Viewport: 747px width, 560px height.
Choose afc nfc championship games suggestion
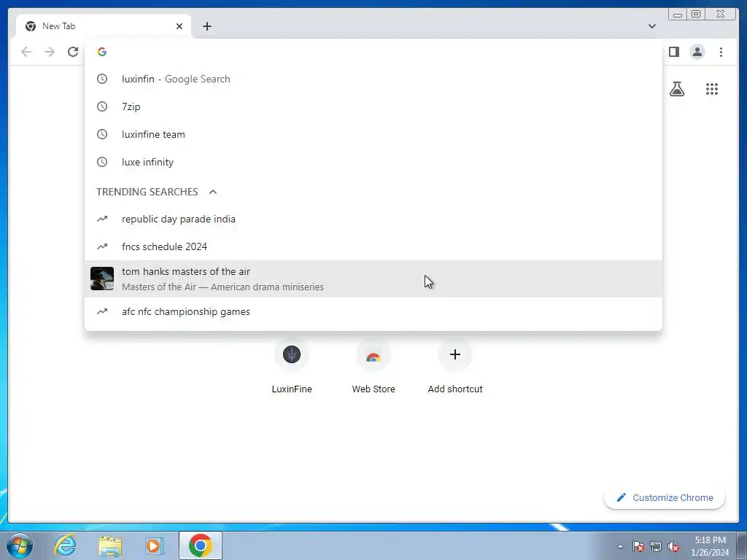coord(373,312)
